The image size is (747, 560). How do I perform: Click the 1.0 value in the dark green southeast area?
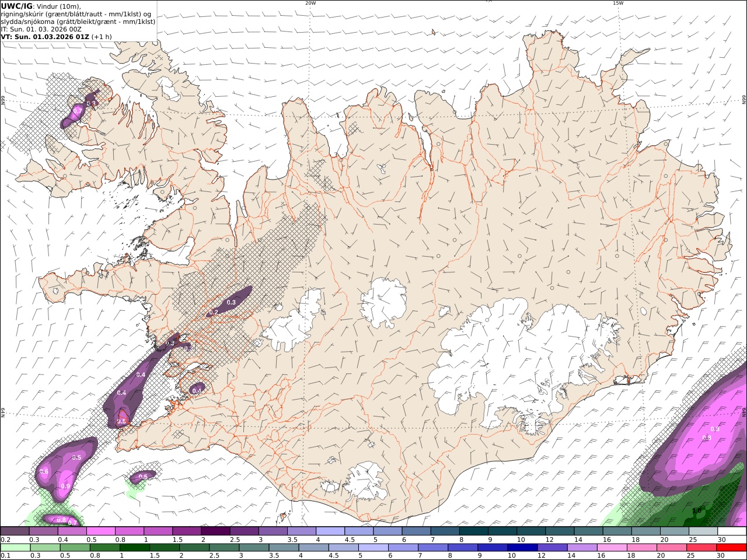pos(696,510)
